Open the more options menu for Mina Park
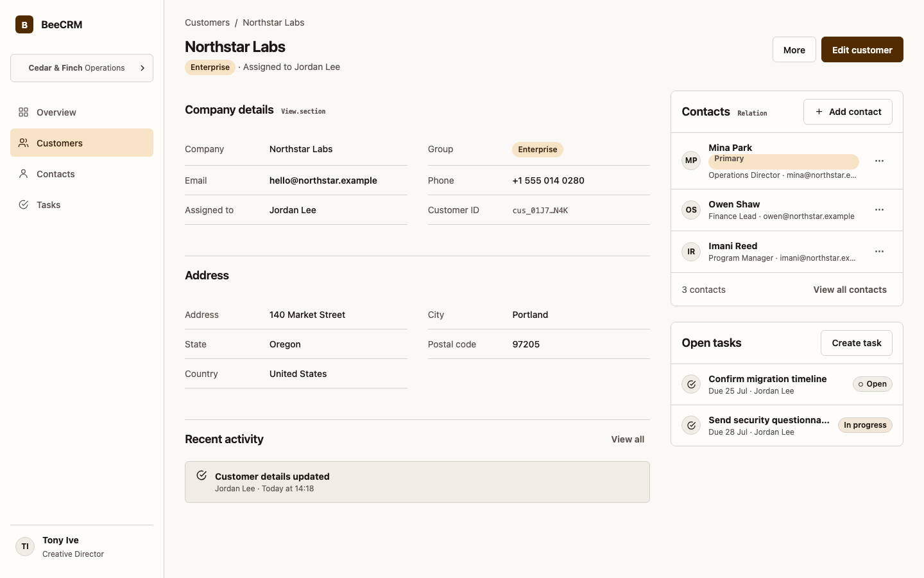The width and height of the screenshot is (924, 578). 879,161
